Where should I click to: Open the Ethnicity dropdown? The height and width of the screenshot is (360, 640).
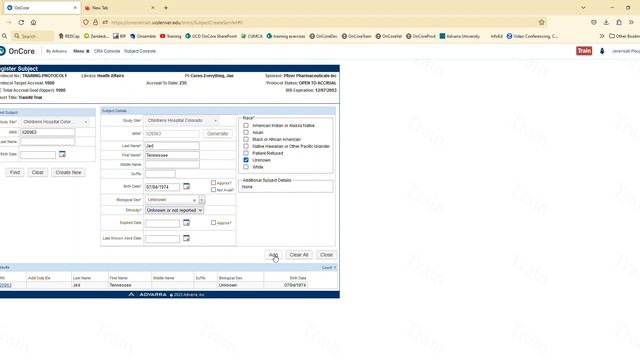pos(174,210)
